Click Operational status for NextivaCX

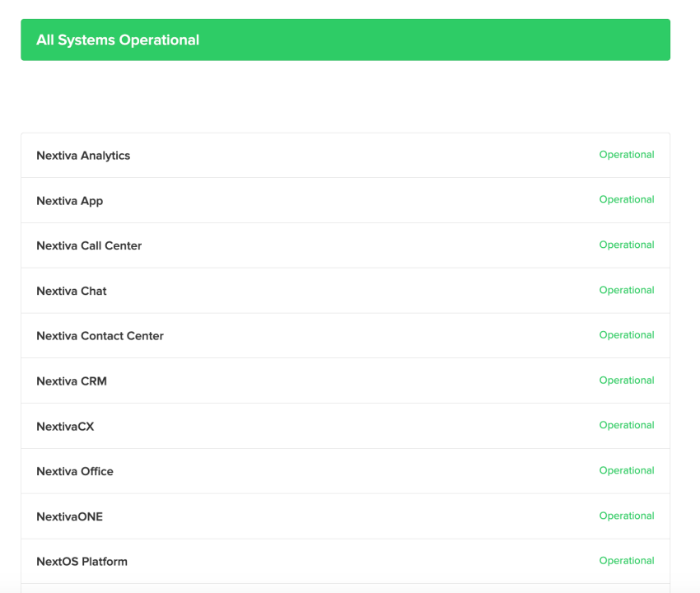tap(627, 426)
